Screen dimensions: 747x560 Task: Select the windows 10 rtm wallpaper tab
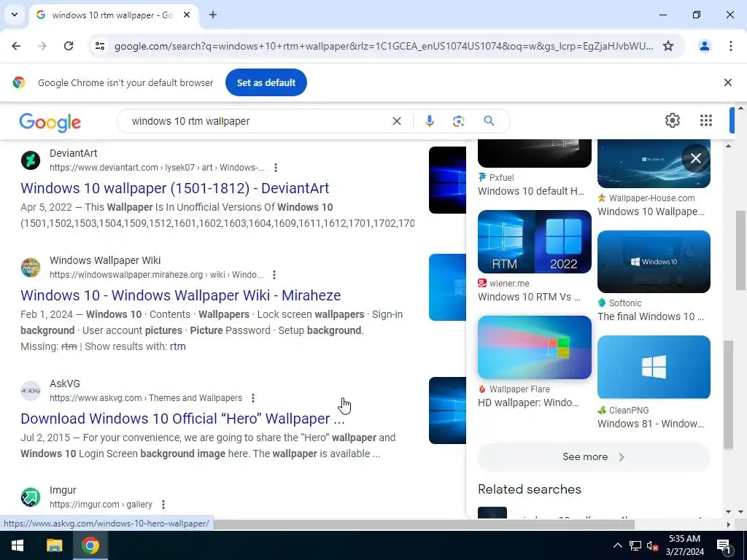pos(112,15)
